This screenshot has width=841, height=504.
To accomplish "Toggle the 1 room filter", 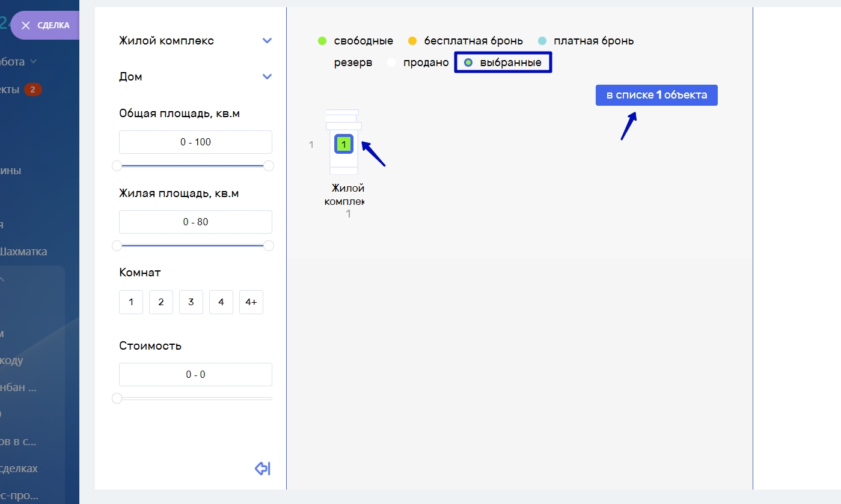I will coord(131,302).
